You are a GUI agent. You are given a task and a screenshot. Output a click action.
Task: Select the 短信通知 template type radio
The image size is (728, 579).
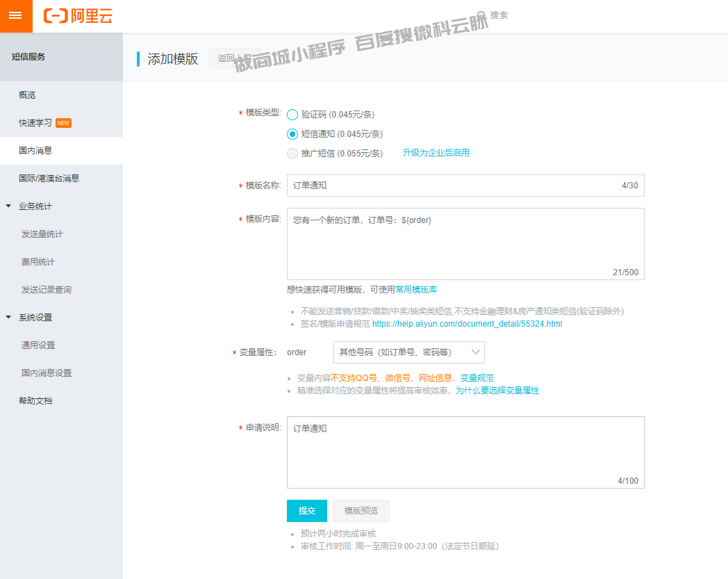click(x=292, y=134)
